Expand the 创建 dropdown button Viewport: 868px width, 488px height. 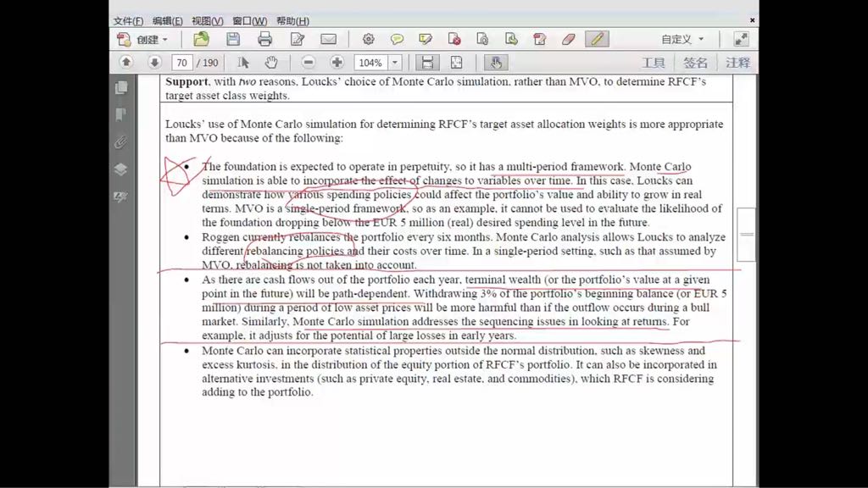tap(142, 39)
